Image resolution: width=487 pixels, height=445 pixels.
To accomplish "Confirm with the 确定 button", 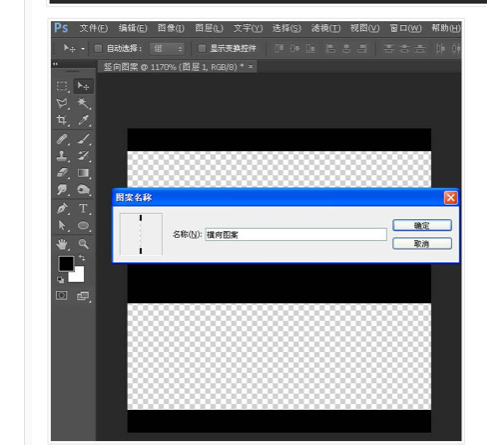I will click(x=422, y=225).
